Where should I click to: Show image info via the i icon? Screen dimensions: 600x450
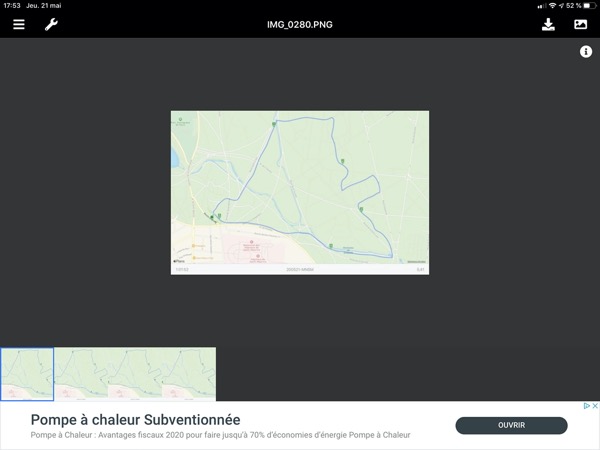pyautogui.click(x=586, y=52)
